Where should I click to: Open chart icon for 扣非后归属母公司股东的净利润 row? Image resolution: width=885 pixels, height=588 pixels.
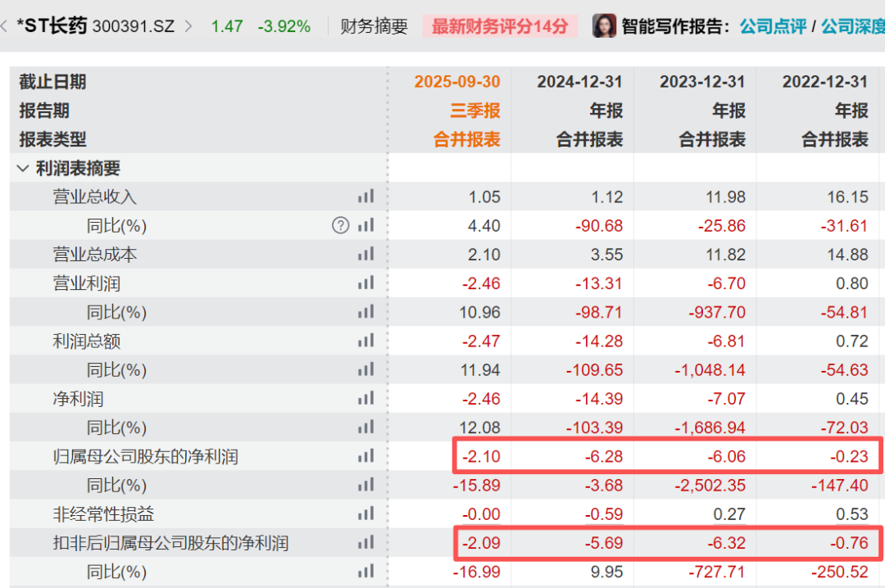pyautogui.click(x=365, y=542)
